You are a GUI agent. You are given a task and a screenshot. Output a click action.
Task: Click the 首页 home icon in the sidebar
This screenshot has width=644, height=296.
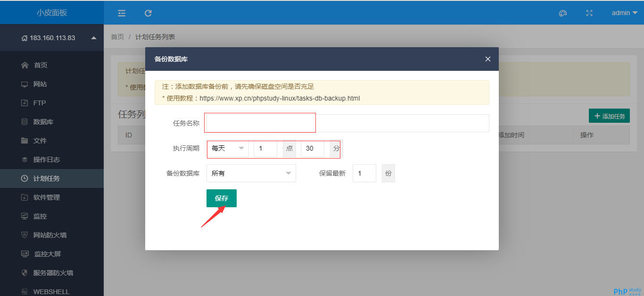pos(25,65)
